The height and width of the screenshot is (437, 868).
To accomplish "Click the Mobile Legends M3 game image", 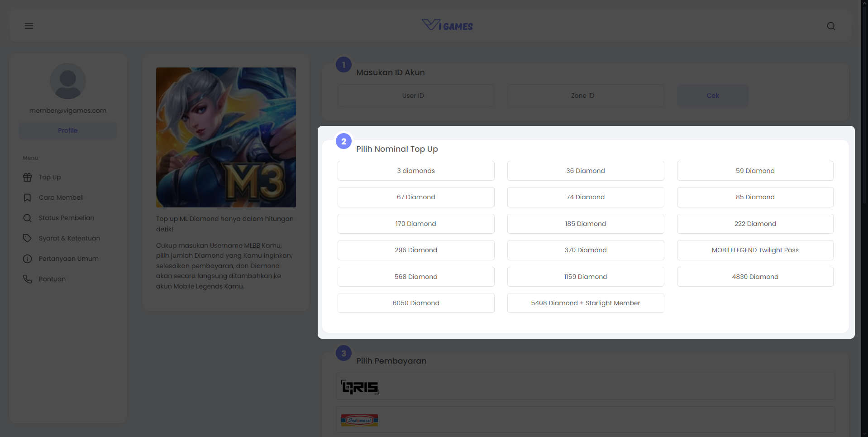I will 226,137.
